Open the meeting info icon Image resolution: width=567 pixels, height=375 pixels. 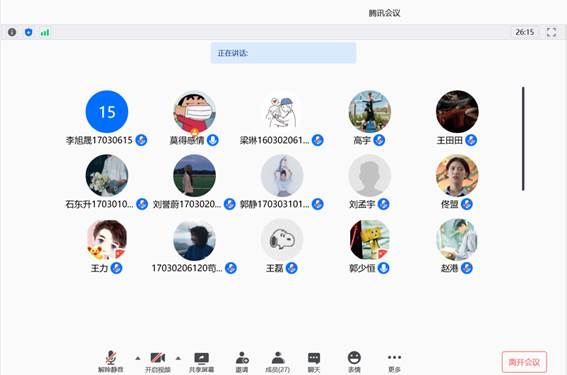pyautogui.click(x=12, y=32)
